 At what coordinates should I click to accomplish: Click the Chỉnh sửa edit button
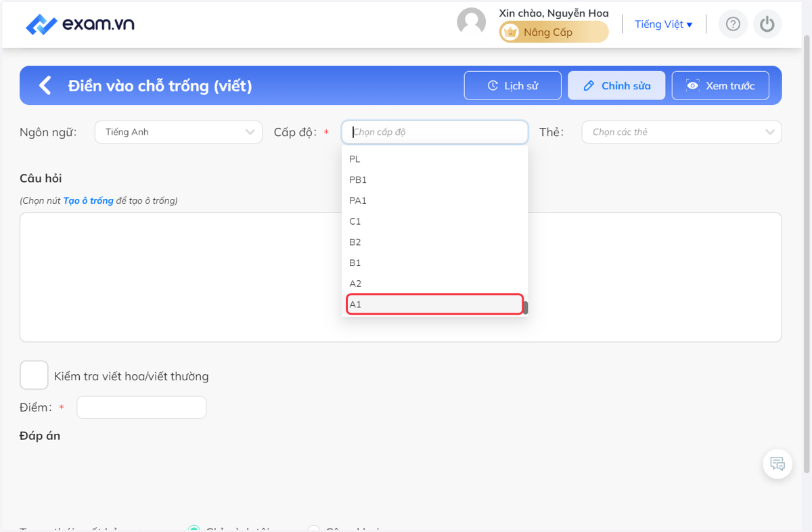click(616, 85)
